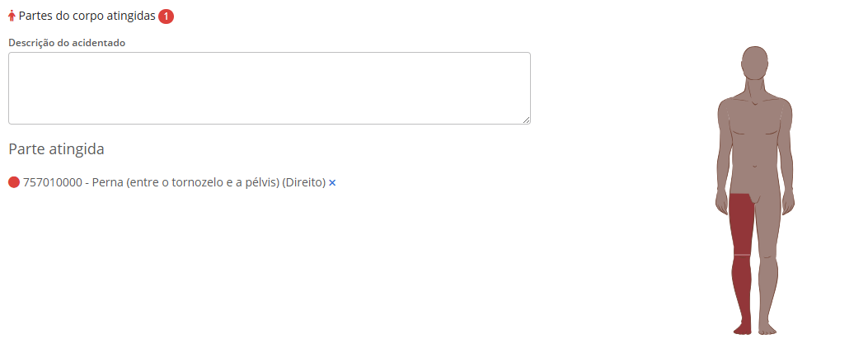Select the chest on the body diagram
The width and height of the screenshot is (868, 339).
[754, 125]
